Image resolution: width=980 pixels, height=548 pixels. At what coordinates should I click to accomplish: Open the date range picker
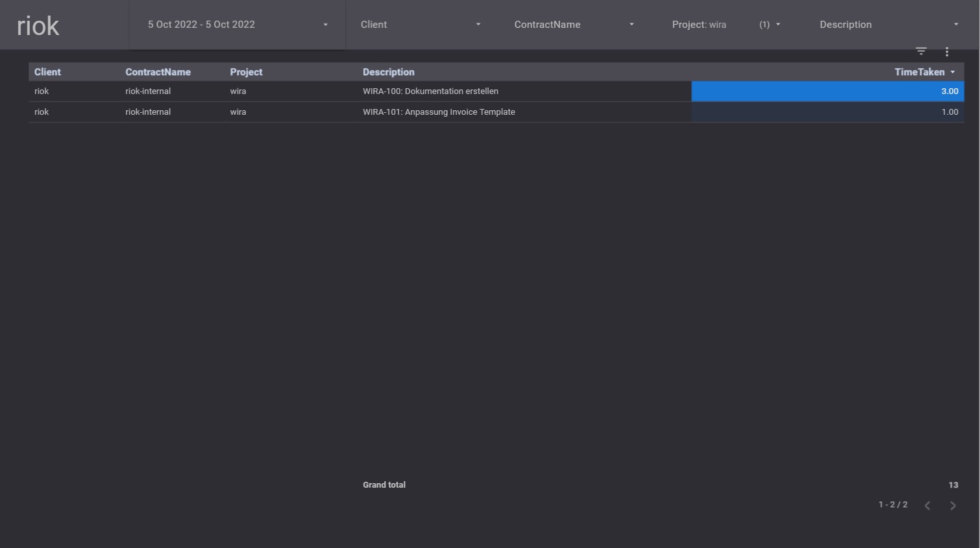coord(237,25)
